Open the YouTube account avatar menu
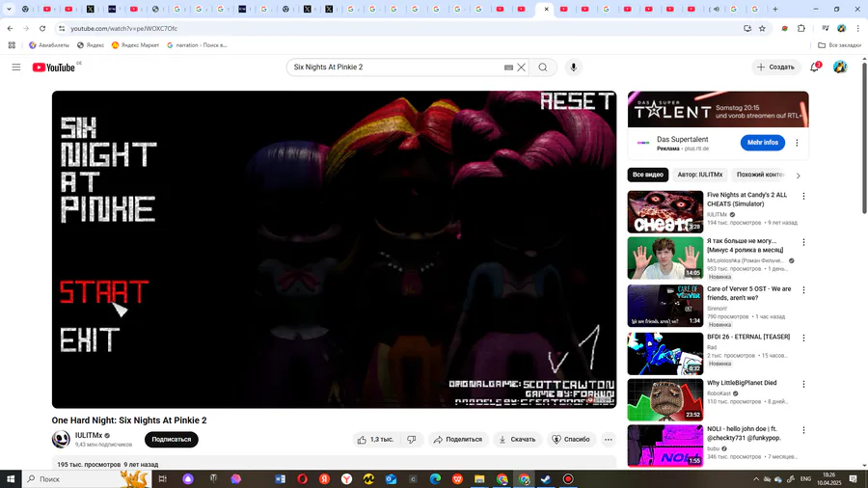The height and width of the screenshot is (488, 868). [840, 67]
